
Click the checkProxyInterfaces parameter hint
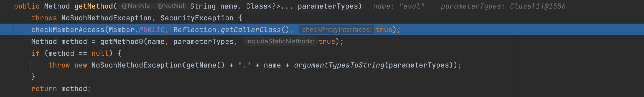(x=337, y=29)
